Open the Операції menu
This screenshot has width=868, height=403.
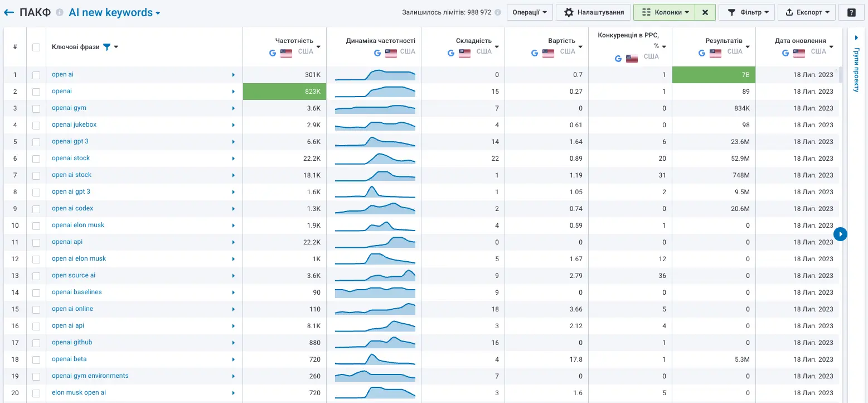click(x=528, y=12)
